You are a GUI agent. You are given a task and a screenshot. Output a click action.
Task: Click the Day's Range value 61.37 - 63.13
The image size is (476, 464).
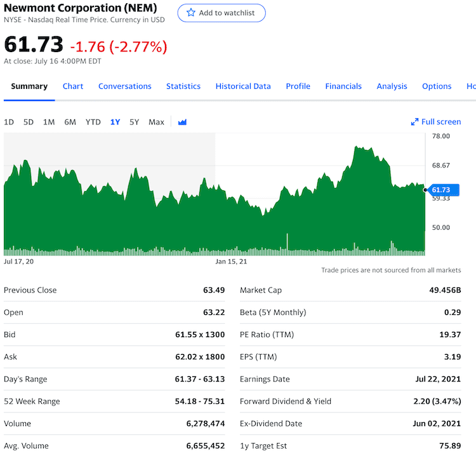pyautogui.click(x=200, y=379)
